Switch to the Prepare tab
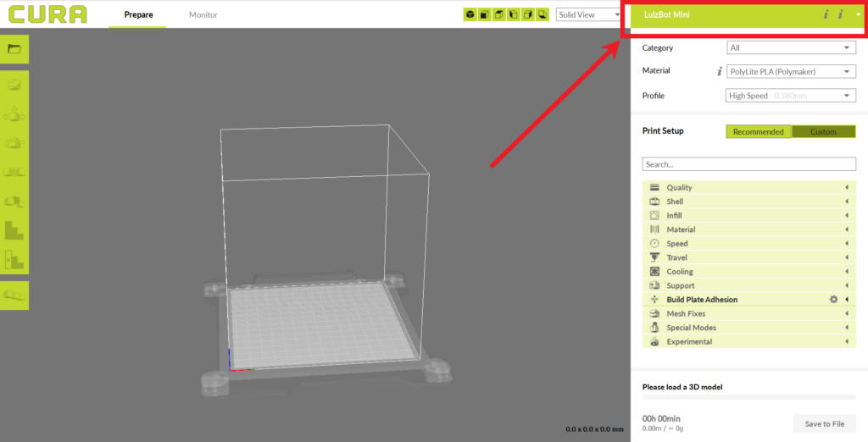This screenshot has height=442, width=868. click(x=138, y=15)
